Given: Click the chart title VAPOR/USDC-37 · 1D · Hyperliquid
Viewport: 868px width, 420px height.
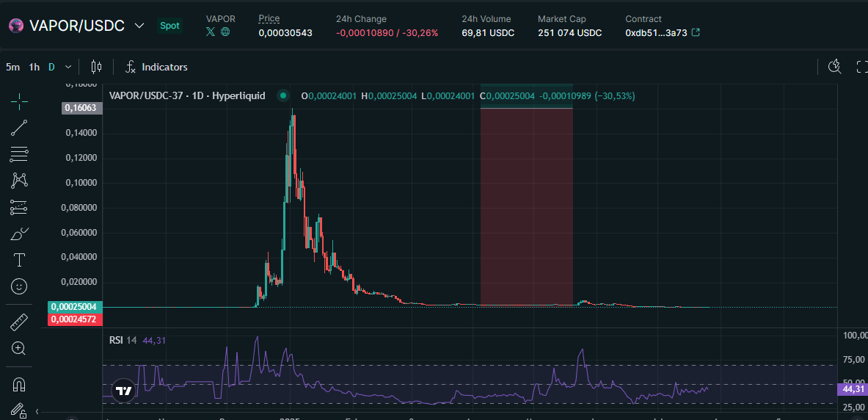Looking at the screenshot, I should (x=187, y=96).
